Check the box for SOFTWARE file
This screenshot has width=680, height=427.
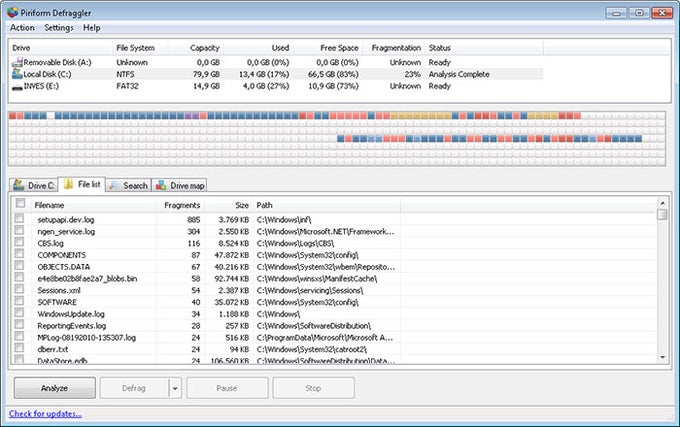pyautogui.click(x=19, y=300)
